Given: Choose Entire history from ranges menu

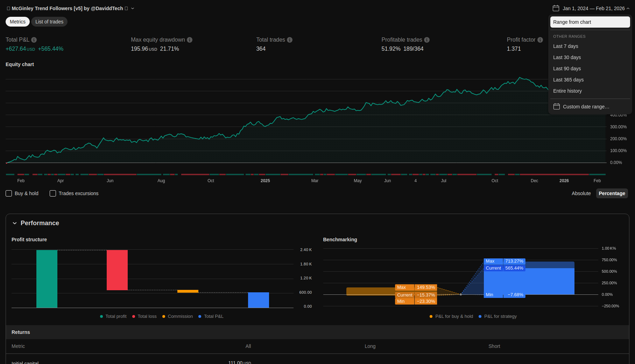Looking at the screenshot, I should [567, 91].
